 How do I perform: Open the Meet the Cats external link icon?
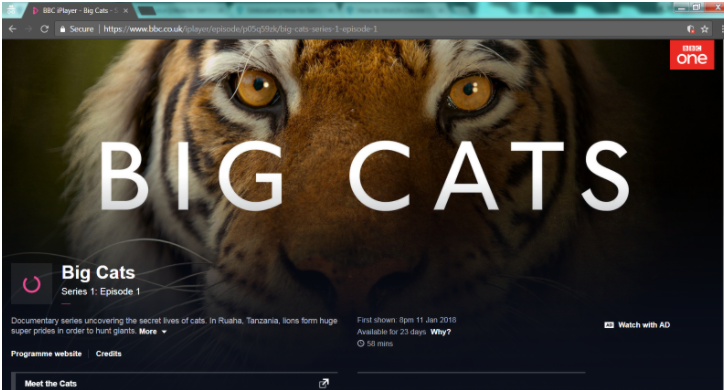click(x=324, y=383)
